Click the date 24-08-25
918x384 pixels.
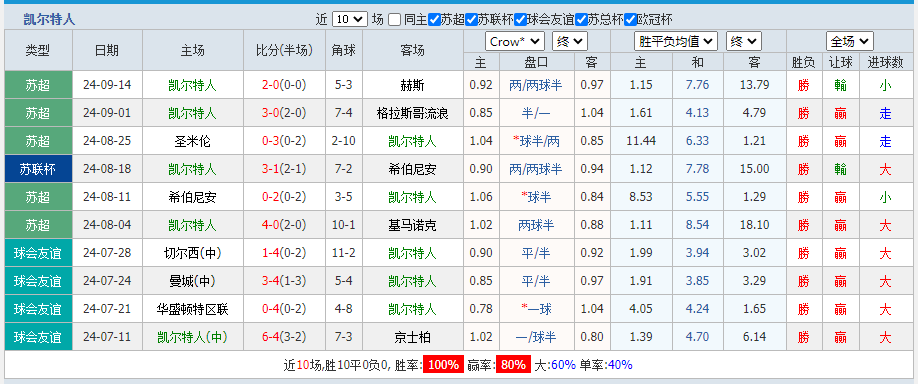tap(107, 141)
